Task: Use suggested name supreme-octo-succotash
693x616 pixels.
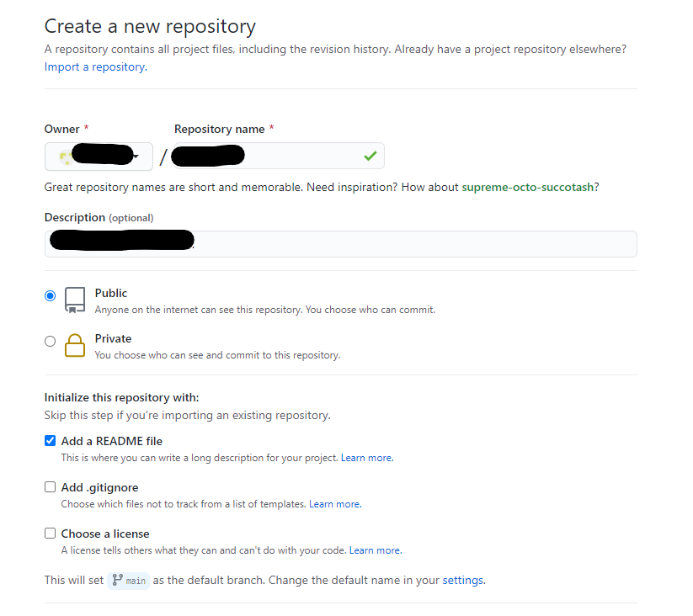Action: tap(528, 187)
